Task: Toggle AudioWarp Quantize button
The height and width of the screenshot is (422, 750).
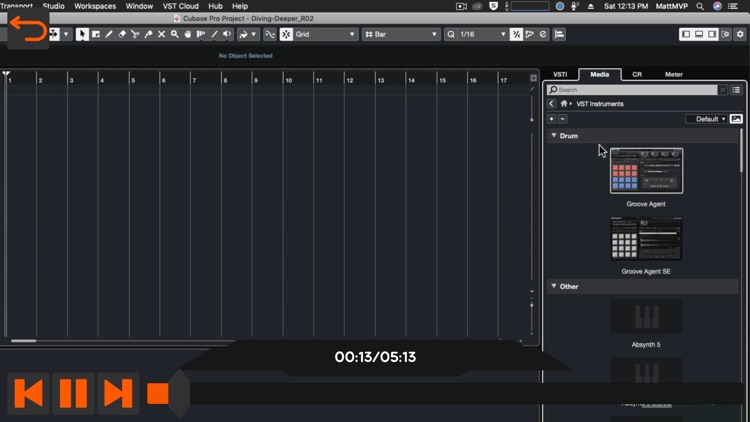Action: point(529,34)
